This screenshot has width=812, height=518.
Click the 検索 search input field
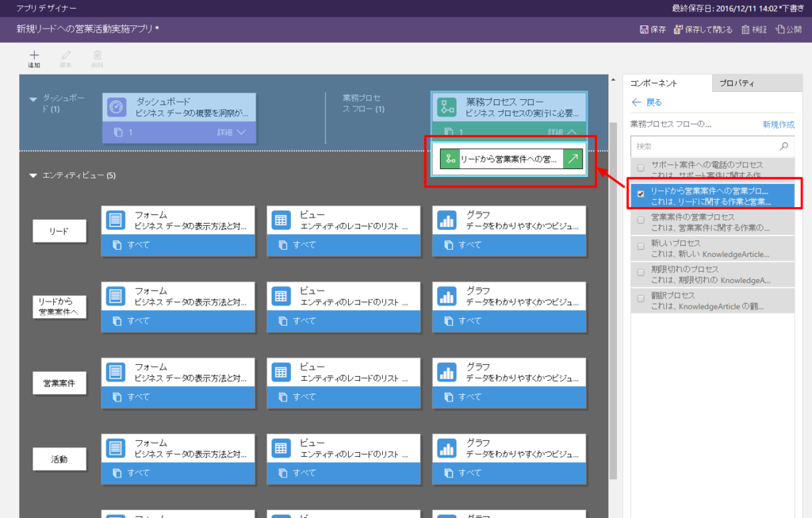pos(712,147)
